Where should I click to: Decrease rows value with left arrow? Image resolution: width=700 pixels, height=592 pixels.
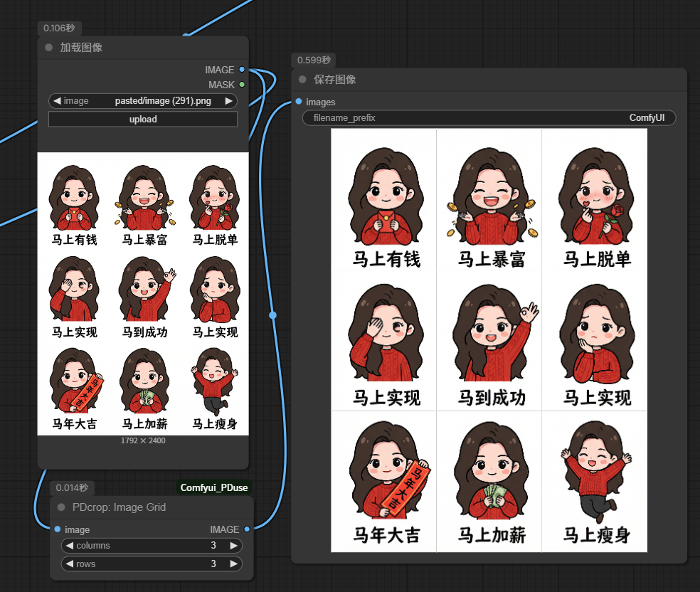pos(70,564)
